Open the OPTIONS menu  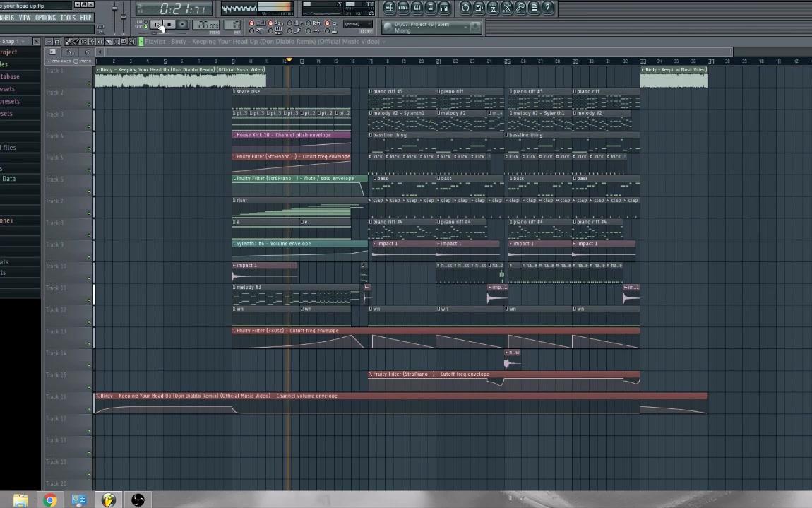(45, 17)
